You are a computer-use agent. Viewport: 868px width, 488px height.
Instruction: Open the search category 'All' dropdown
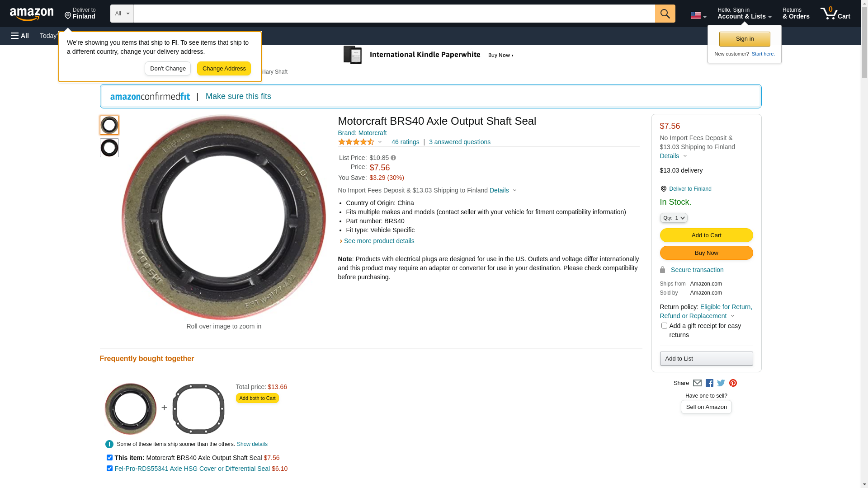coord(122,14)
